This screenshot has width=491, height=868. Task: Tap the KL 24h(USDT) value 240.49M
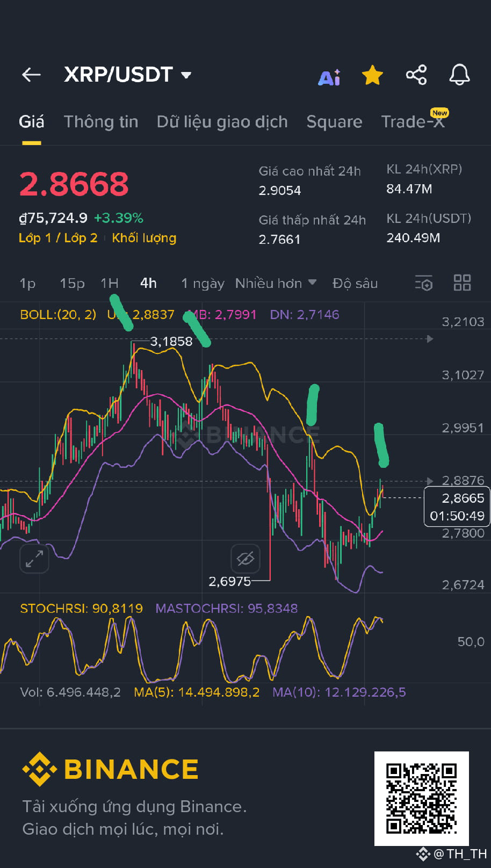(413, 238)
